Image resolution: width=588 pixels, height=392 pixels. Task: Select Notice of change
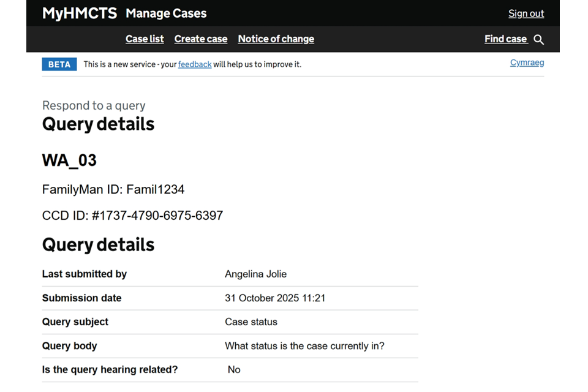[276, 39]
